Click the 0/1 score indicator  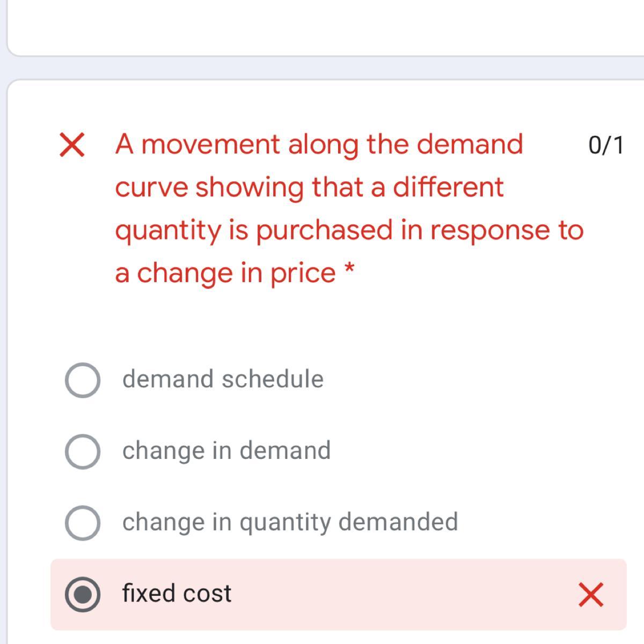[606, 145]
